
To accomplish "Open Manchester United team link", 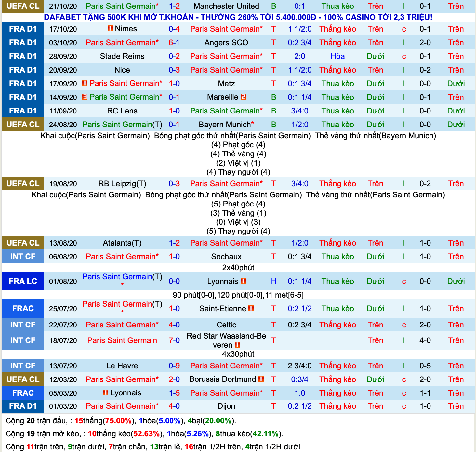I will (226, 6).
